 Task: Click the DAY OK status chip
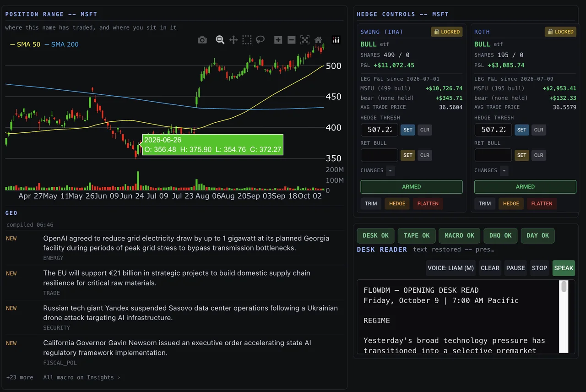[x=538, y=235]
